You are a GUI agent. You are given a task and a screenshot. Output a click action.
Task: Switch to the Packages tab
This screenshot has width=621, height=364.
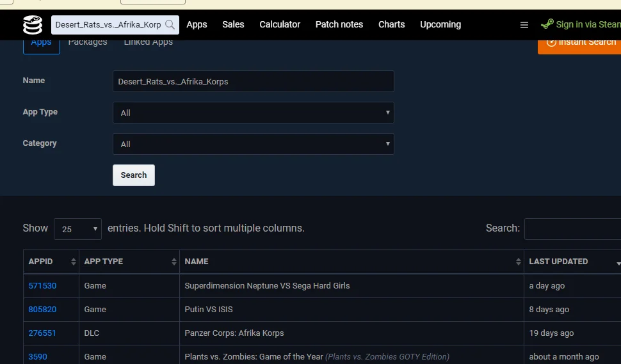(88, 43)
